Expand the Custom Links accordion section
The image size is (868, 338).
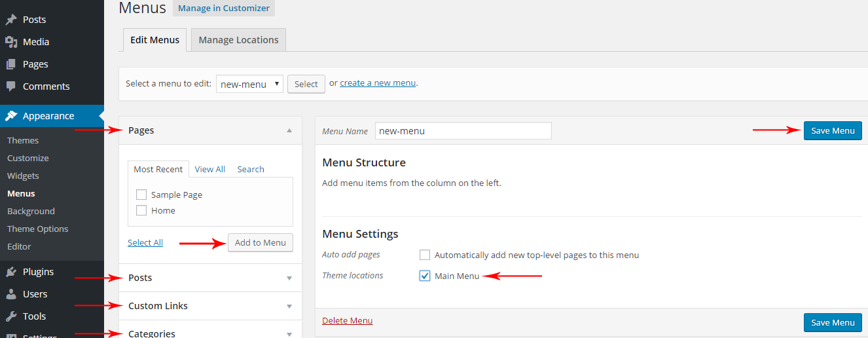(210, 306)
